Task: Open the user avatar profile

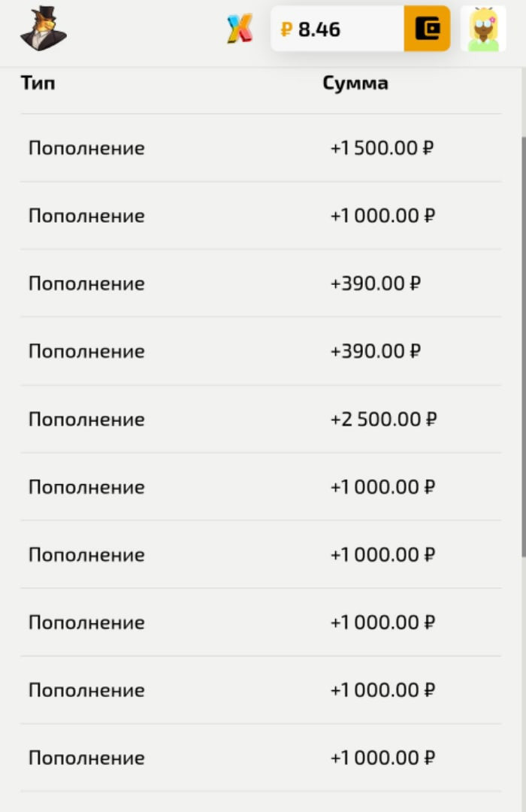Action: [483, 29]
